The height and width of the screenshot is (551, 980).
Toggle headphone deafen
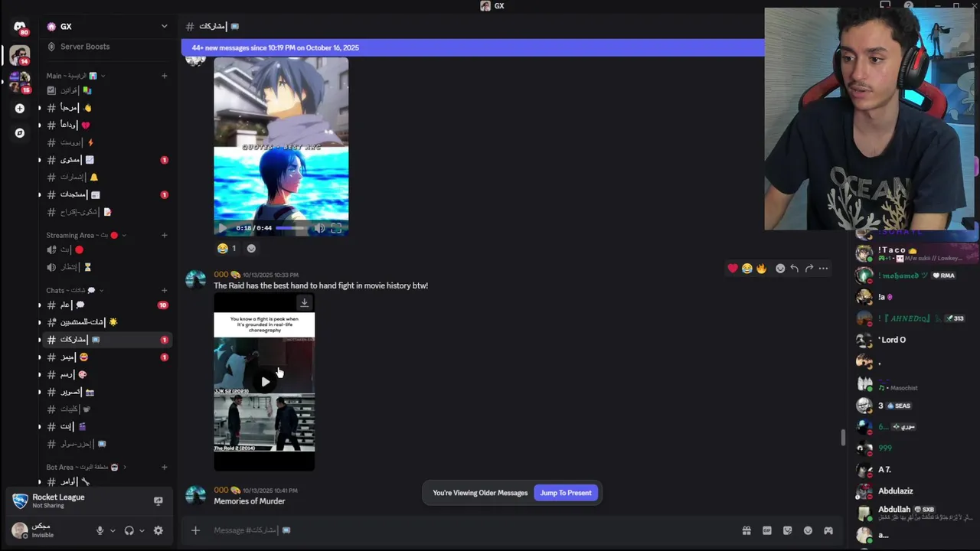[x=129, y=530]
